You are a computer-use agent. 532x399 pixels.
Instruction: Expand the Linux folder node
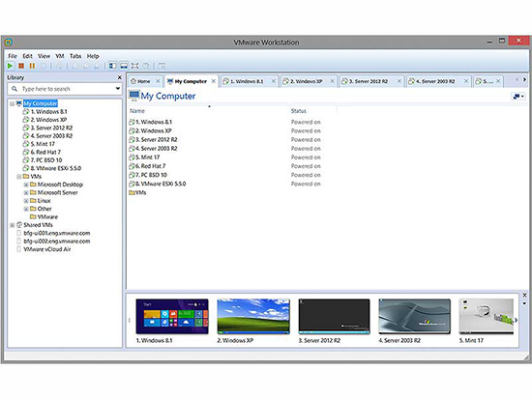click(x=26, y=201)
